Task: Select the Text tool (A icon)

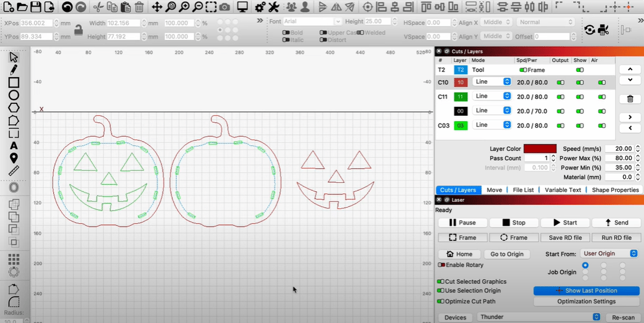Action: 14,145
